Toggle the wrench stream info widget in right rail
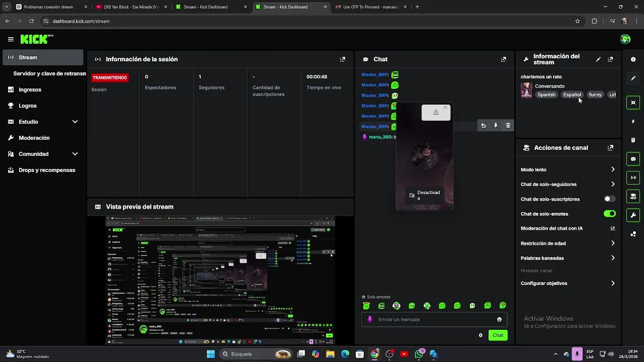This screenshot has height=362, width=644. 633,215
